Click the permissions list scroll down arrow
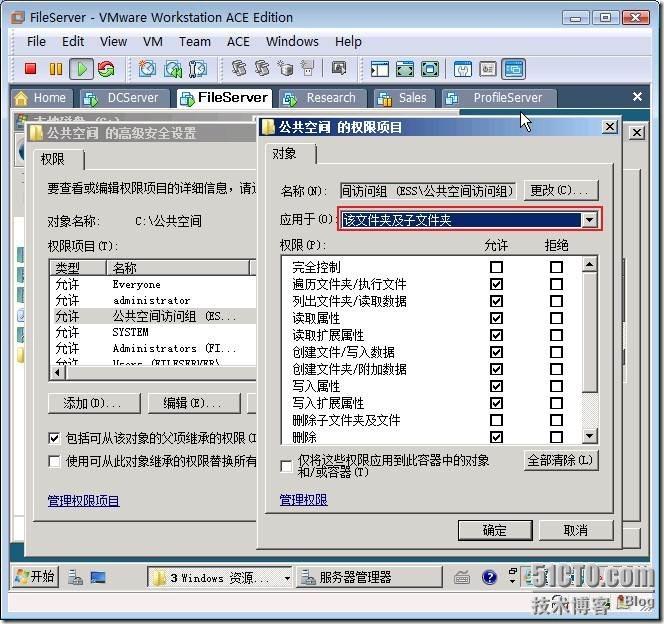 click(x=589, y=436)
